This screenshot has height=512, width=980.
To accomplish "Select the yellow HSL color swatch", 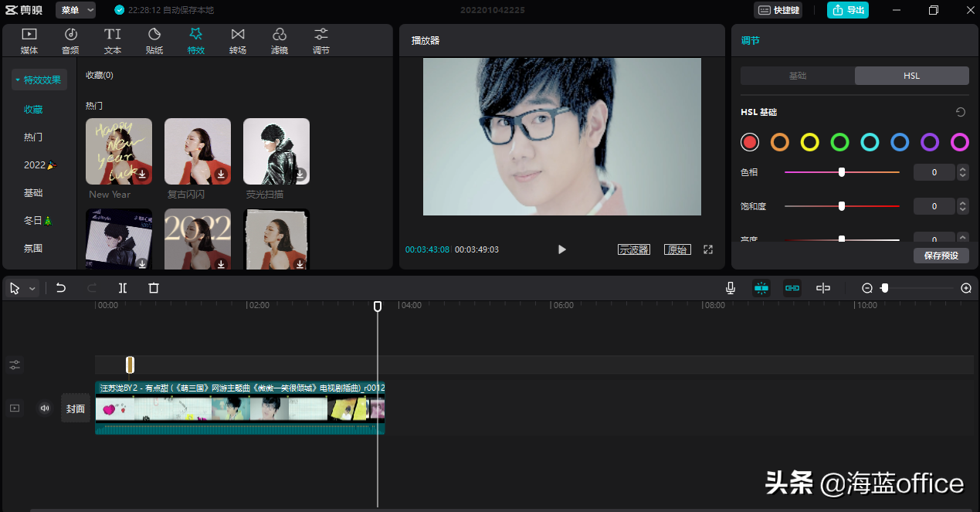I will 809,142.
